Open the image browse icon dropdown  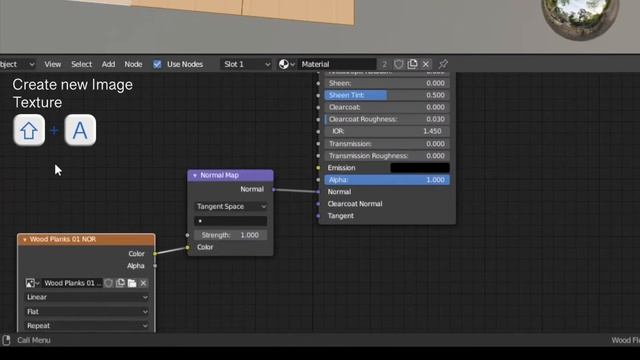point(32,283)
